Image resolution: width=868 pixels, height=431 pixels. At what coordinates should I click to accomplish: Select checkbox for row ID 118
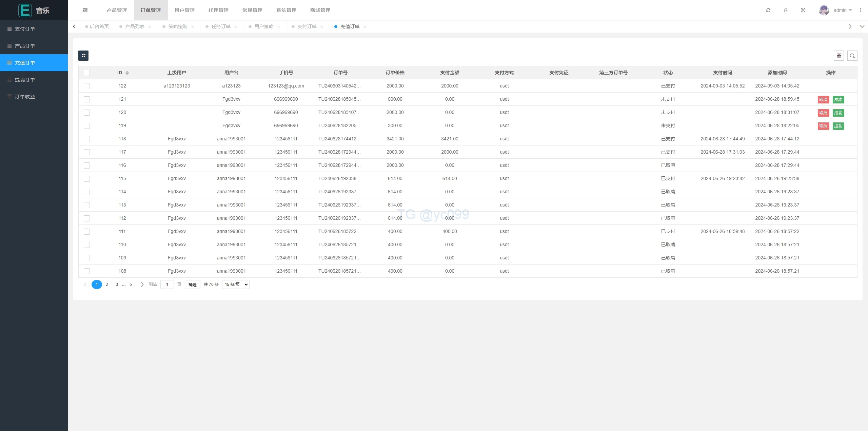pos(87,139)
